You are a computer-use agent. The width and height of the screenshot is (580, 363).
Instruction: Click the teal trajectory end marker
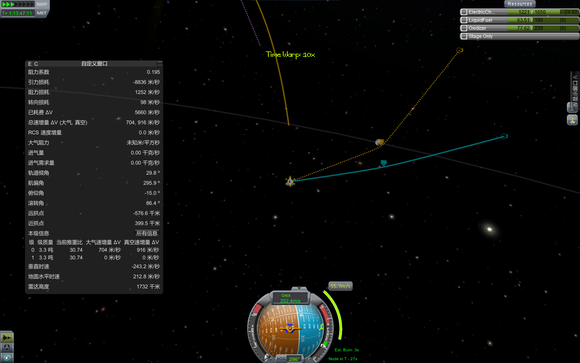[x=504, y=136]
